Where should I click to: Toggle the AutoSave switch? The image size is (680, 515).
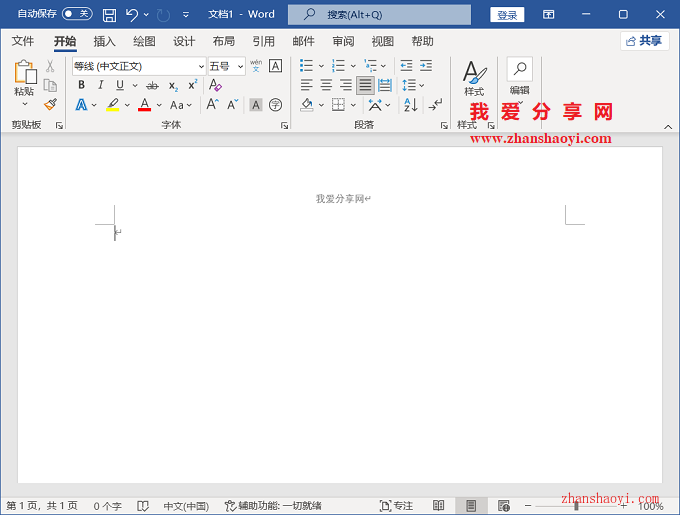(x=77, y=14)
